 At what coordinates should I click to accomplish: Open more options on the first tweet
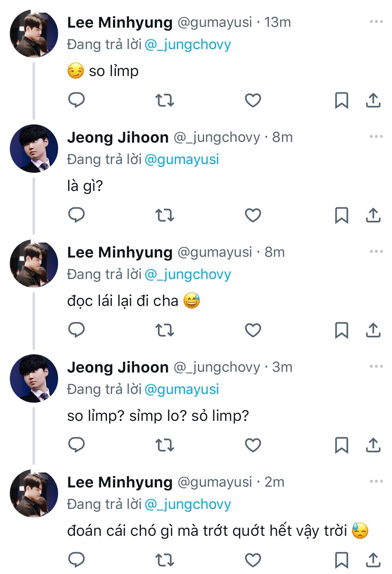[x=376, y=22]
